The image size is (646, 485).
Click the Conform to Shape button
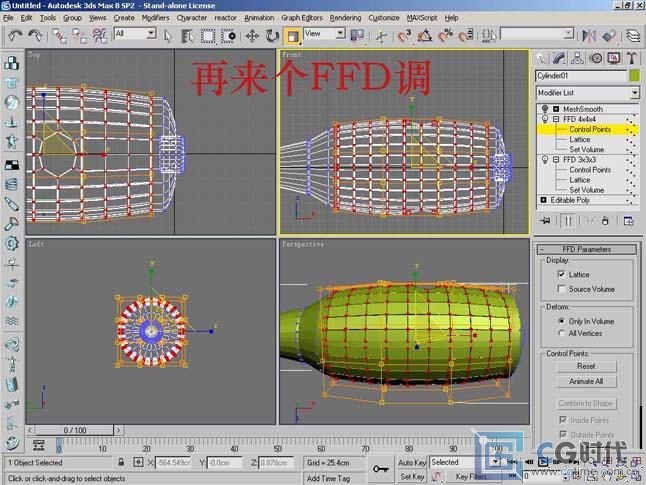coord(586,403)
